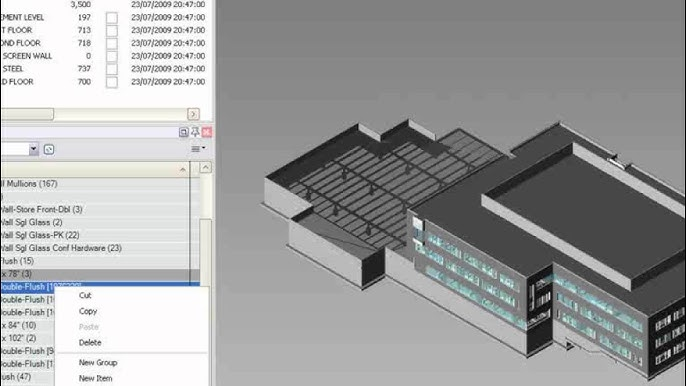This screenshot has width=686, height=386.
Task: Select the x 78" (3) row
Action: (100, 274)
